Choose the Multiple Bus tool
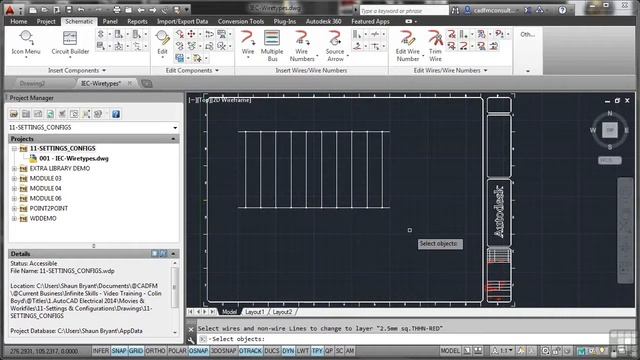 point(272,46)
